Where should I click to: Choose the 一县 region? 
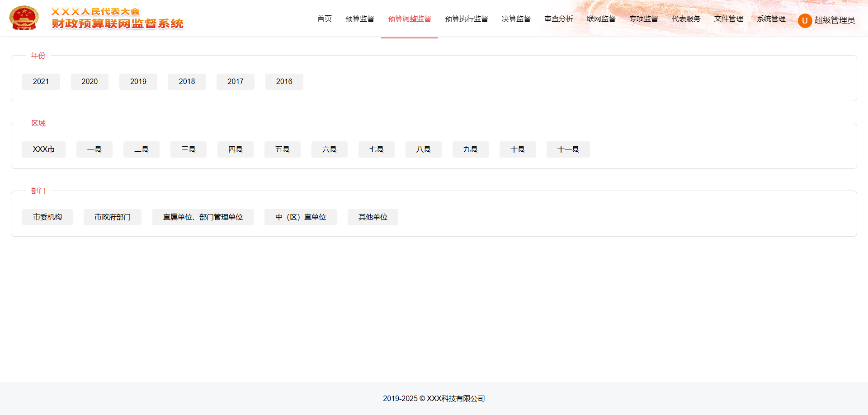(94, 149)
